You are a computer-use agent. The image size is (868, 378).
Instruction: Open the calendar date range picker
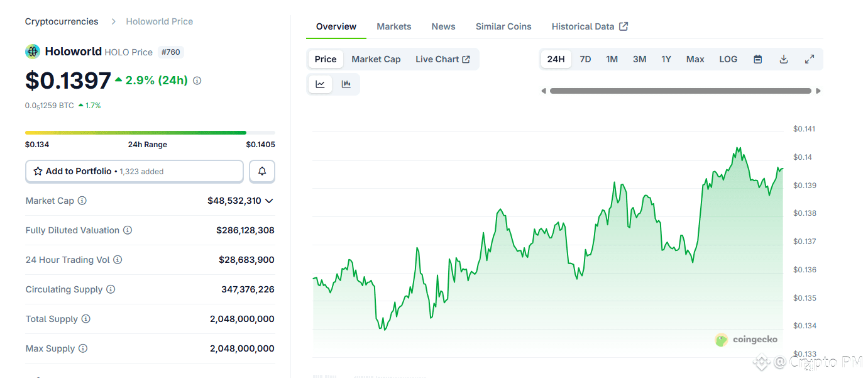758,59
